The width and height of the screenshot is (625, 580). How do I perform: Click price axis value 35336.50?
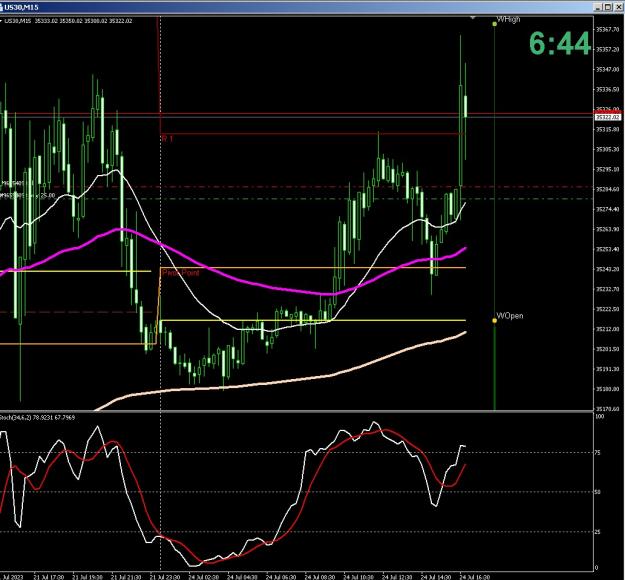point(607,89)
